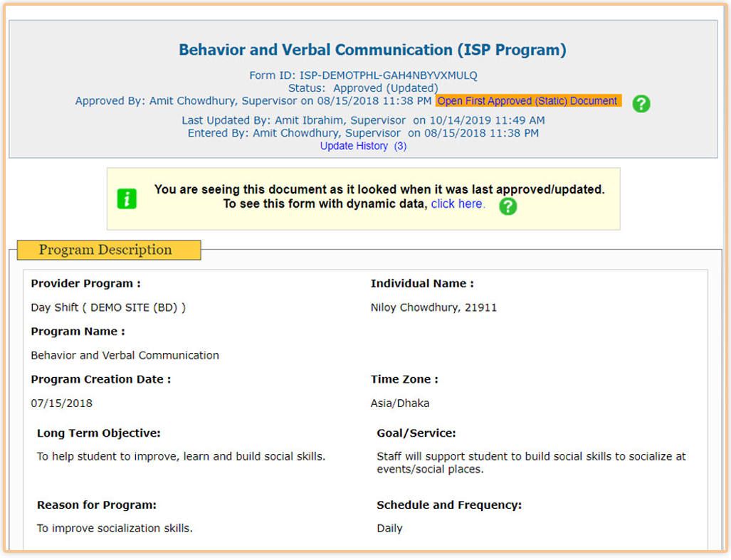Click the 'Long Term Objective:' heading

pyautogui.click(x=99, y=433)
